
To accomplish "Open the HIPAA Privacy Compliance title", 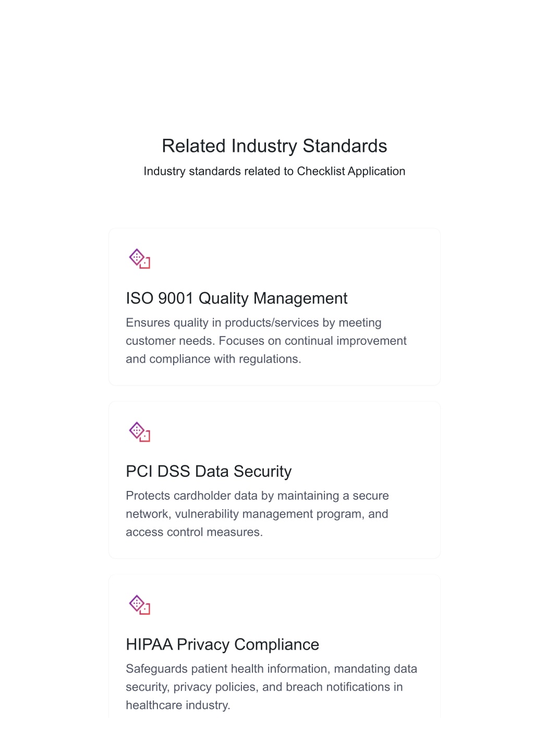I will click(x=222, y=645).
